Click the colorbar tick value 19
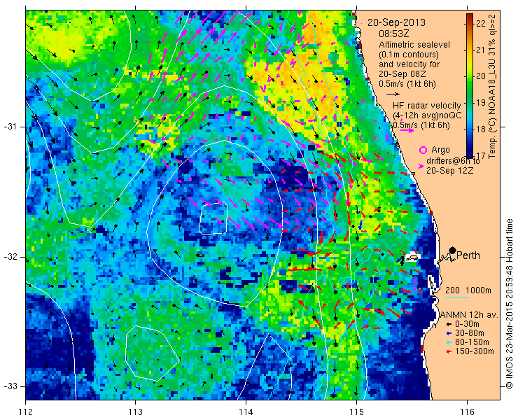The image size is (518, 420). click(x=481, y=102)
